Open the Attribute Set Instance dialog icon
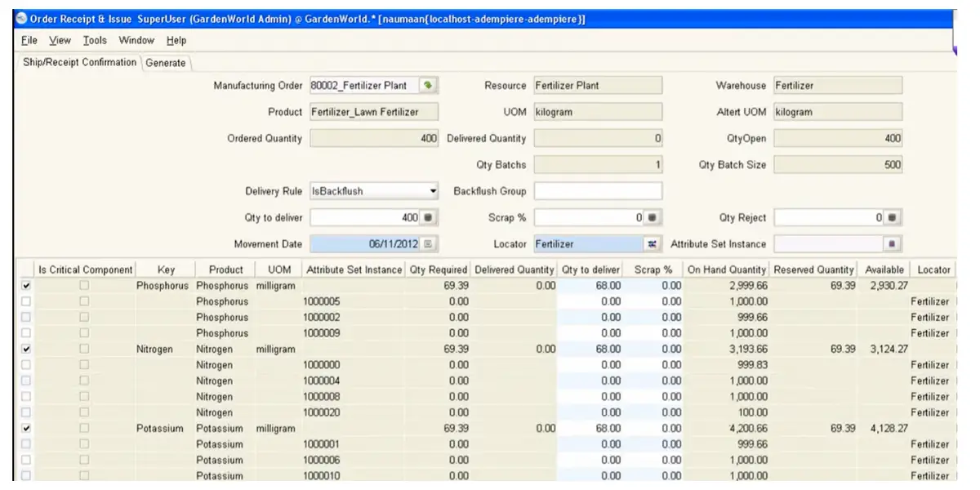 coord(892,244)
